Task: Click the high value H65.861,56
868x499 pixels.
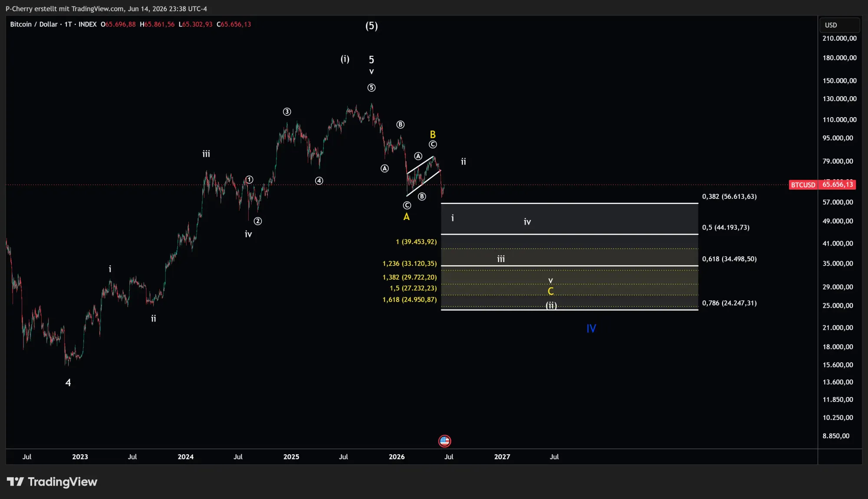Action: (x=157, y=24)
